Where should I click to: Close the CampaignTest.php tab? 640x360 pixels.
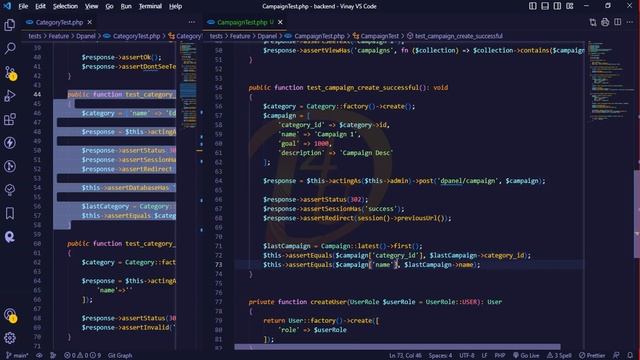280,22
